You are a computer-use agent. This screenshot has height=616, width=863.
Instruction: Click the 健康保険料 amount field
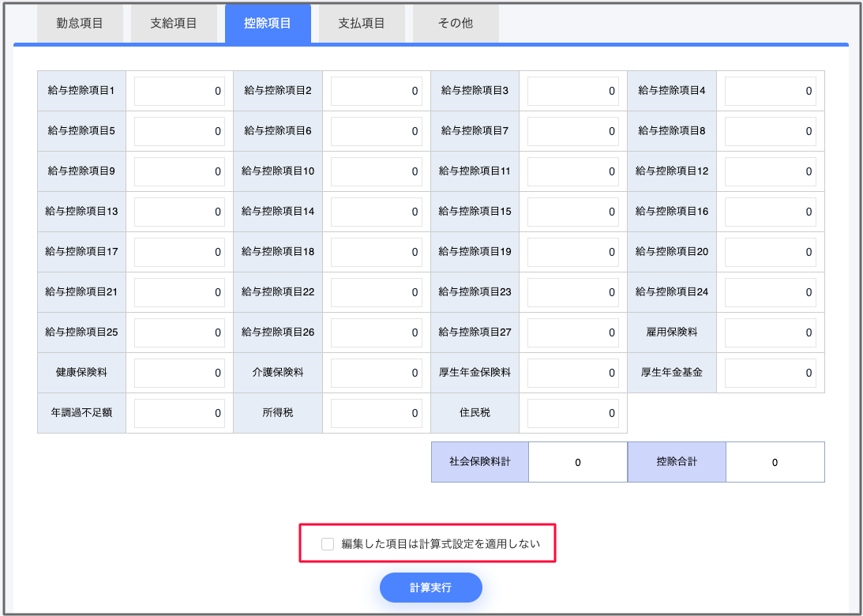coord(179,373)
